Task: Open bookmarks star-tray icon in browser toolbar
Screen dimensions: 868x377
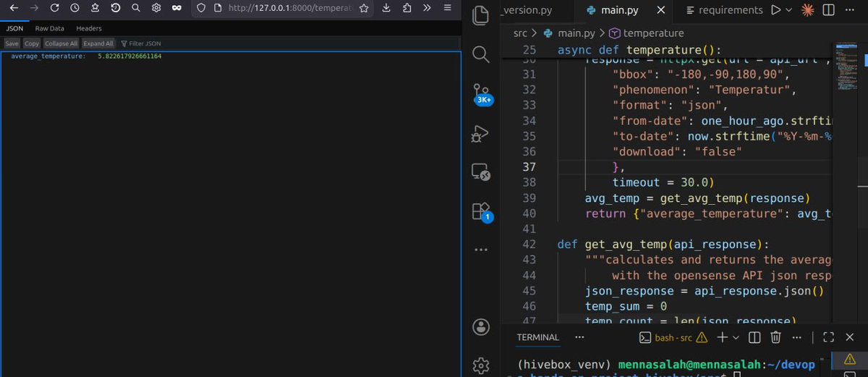Action: click(95, 9)
